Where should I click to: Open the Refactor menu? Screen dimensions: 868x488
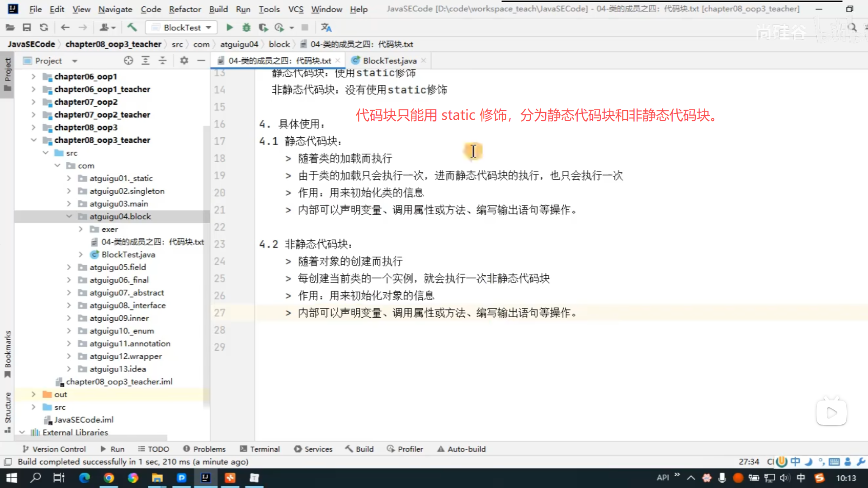(184, 9)
